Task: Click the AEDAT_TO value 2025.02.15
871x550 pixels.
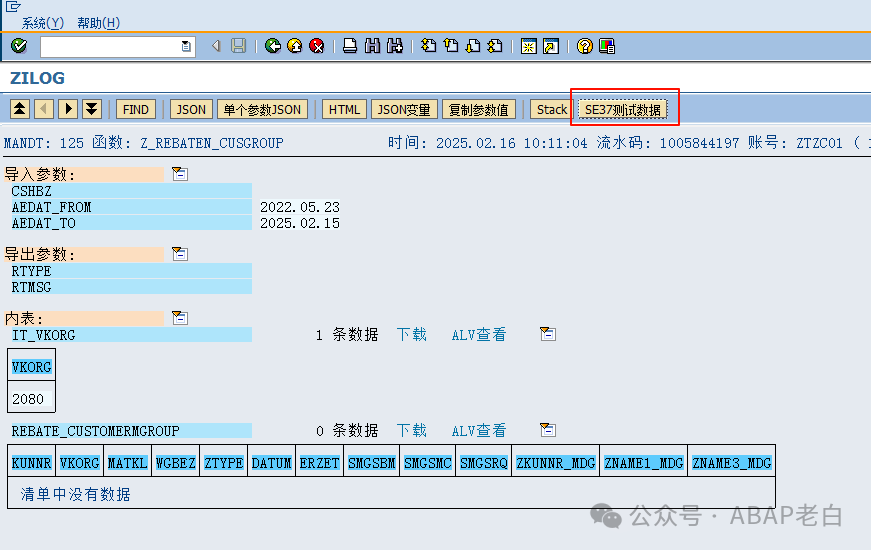Action: pyautogui.click(x=300, y=223)
